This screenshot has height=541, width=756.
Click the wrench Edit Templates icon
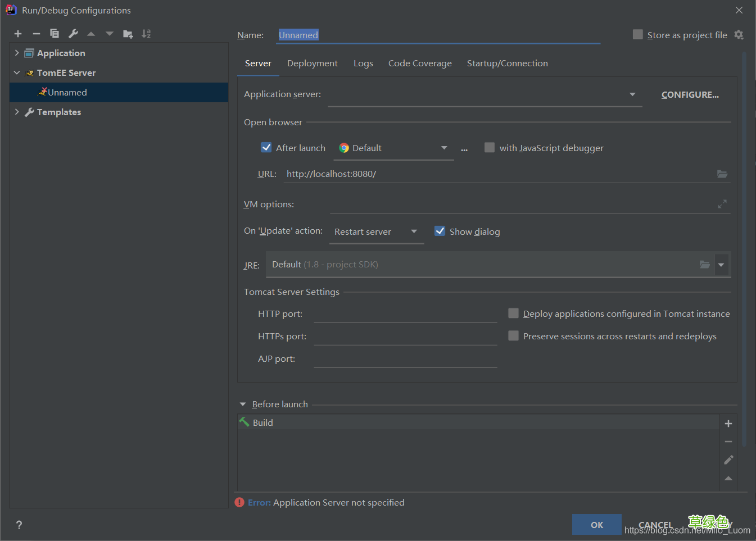tap(73, 34)
